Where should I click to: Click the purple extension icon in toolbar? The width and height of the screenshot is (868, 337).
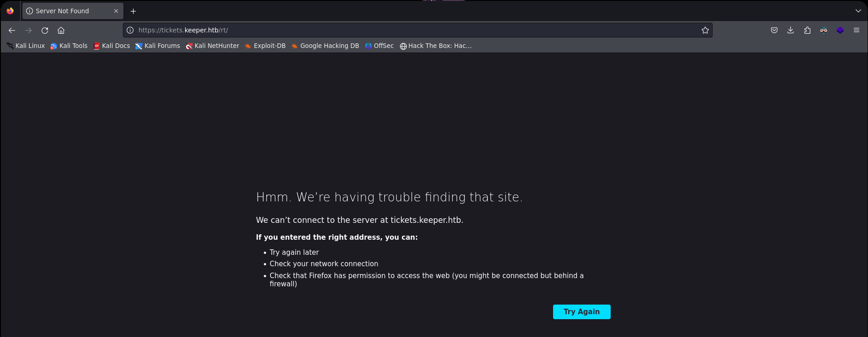pos(840,30)
